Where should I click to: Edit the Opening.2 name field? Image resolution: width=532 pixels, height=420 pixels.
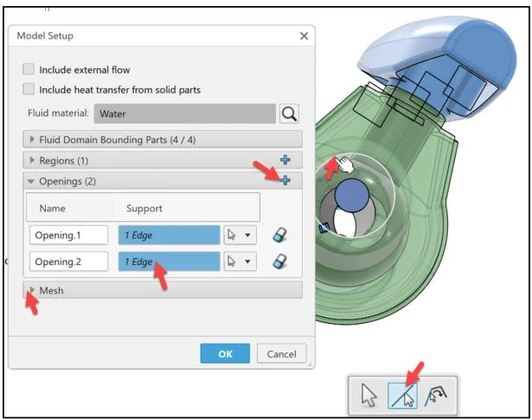pos(68,262)
